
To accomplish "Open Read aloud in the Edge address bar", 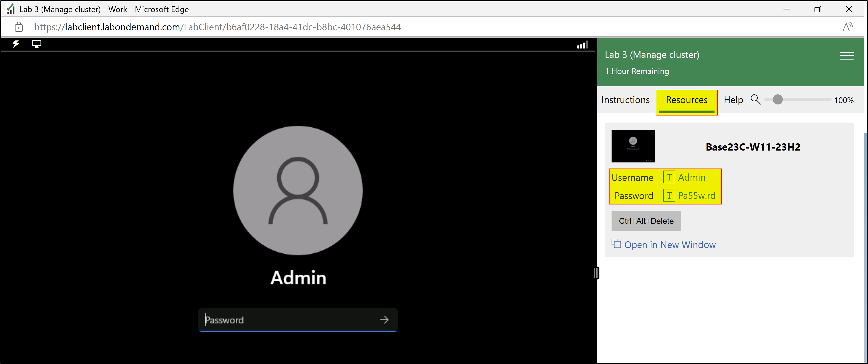I will [x=848, y=27].
